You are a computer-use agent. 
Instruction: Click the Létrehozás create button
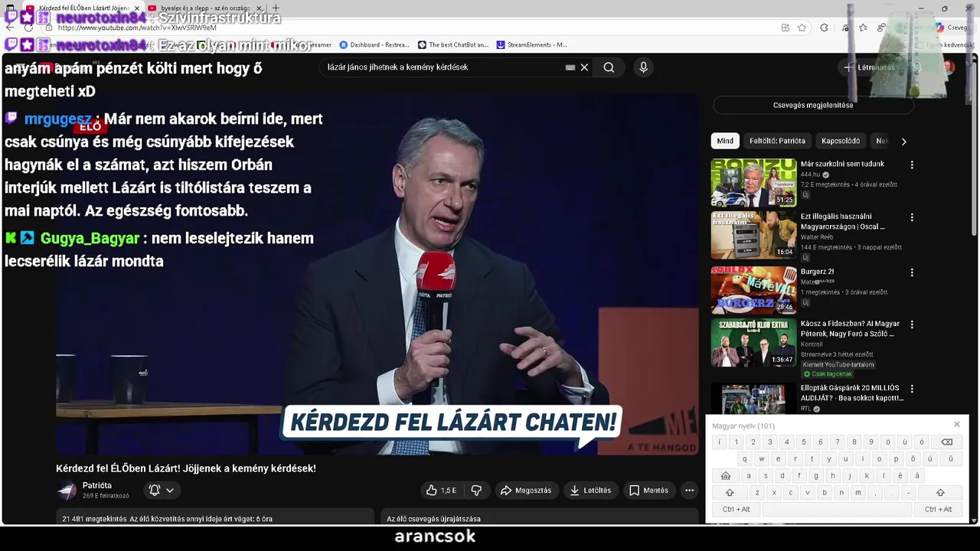tap(869, 67)
